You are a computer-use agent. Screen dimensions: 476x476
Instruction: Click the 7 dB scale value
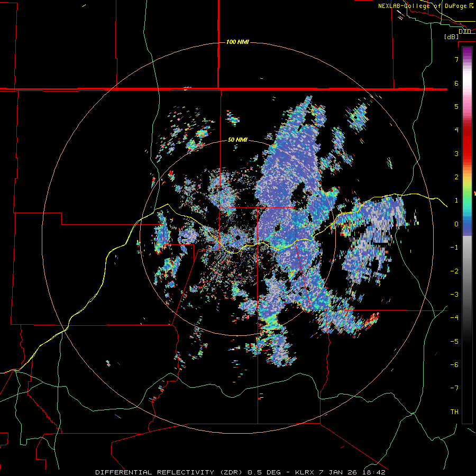[456, 59]
